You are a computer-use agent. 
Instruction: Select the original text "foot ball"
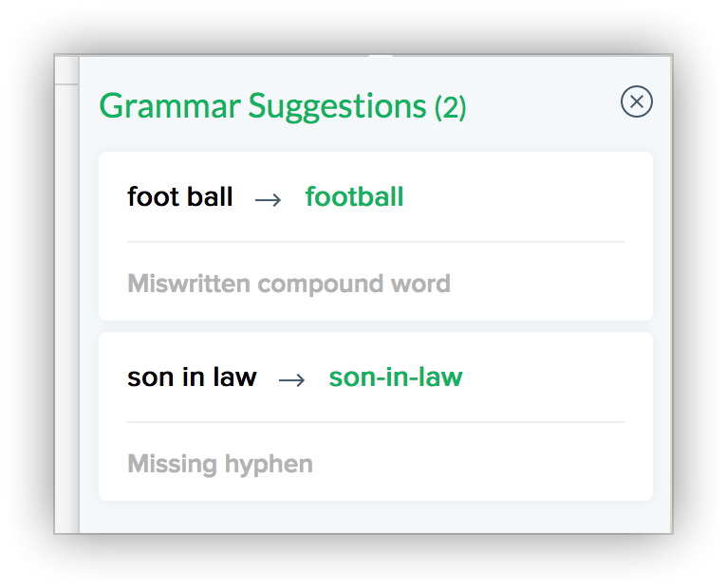[x=179, y=197]
